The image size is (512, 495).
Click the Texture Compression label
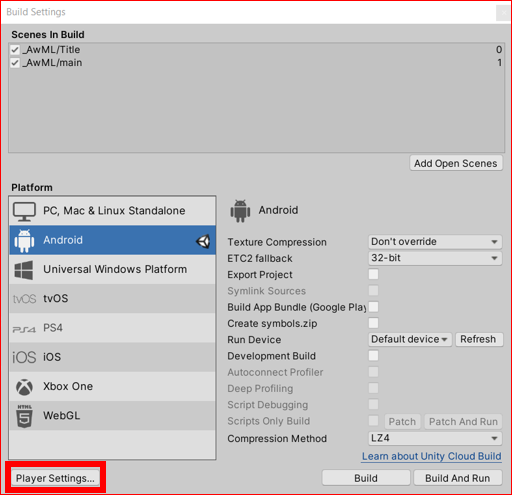[277, 242]
